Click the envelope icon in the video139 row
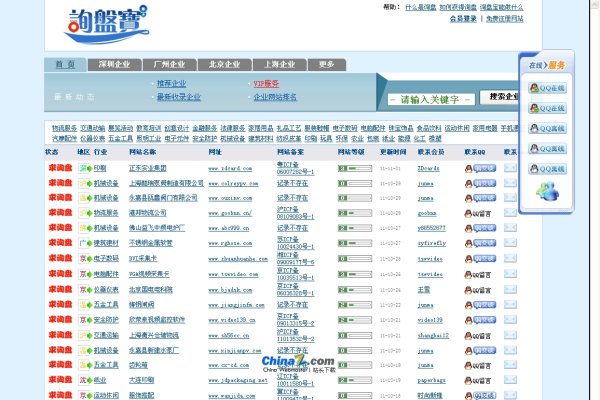The height and width of the screenshot is (400, 600). [x=510, y=320]
